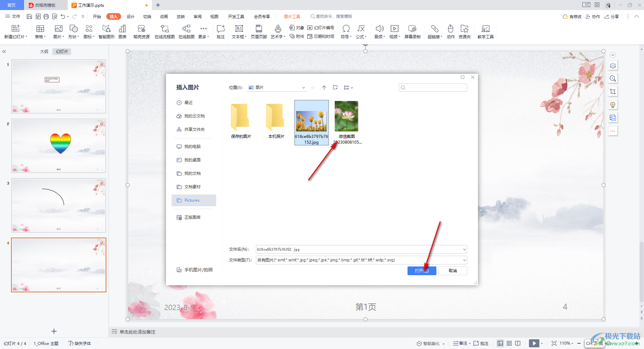Screen dimensions: 644x349
Task: Open the view mode dropdown in dialog
Action: (x=348, y=88)
